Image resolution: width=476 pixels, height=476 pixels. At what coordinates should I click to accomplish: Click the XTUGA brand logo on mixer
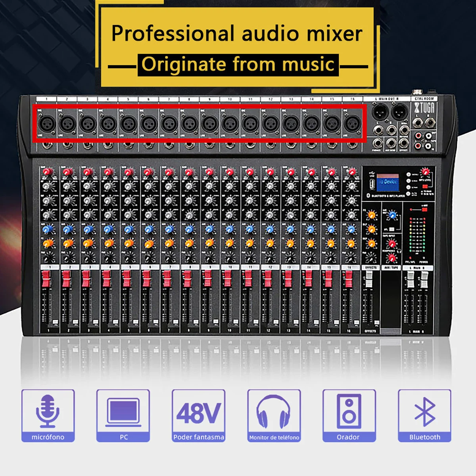click(424, 108)
